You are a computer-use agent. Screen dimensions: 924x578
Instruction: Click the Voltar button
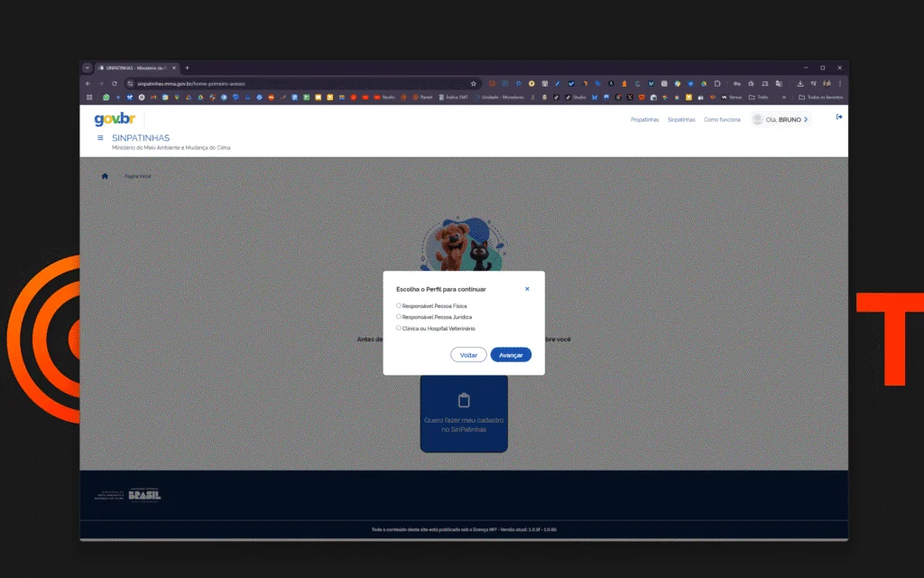468,355
